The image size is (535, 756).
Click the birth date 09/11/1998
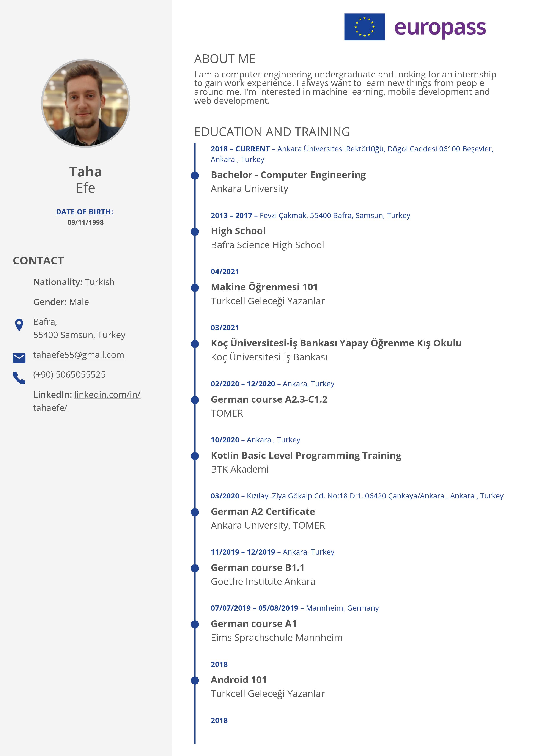click(86, 222)
